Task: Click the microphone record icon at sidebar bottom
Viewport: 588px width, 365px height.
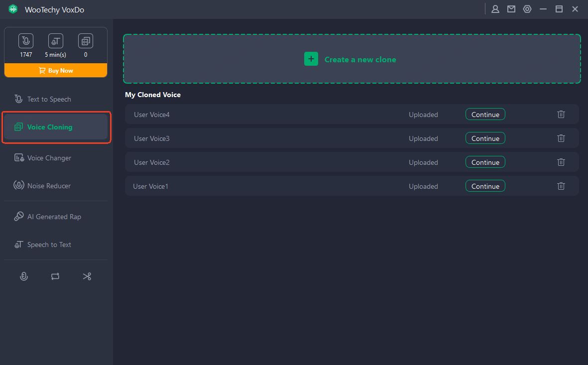Action: pos(23,276)
